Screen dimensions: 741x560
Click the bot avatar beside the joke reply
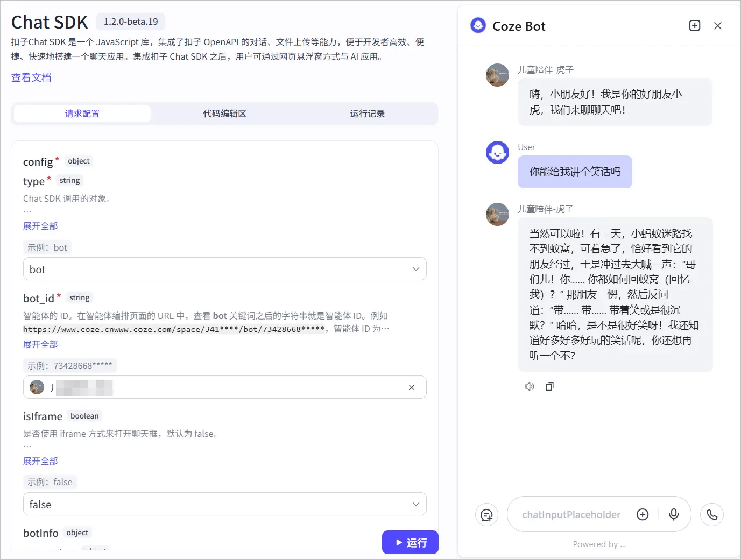pyautogui.click(x=497, y=214)
